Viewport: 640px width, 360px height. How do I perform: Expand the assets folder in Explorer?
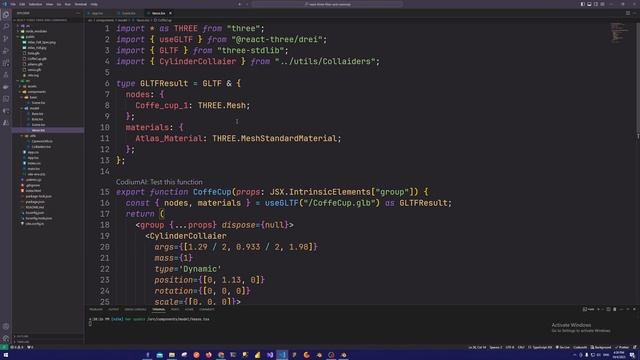[32, 86]
